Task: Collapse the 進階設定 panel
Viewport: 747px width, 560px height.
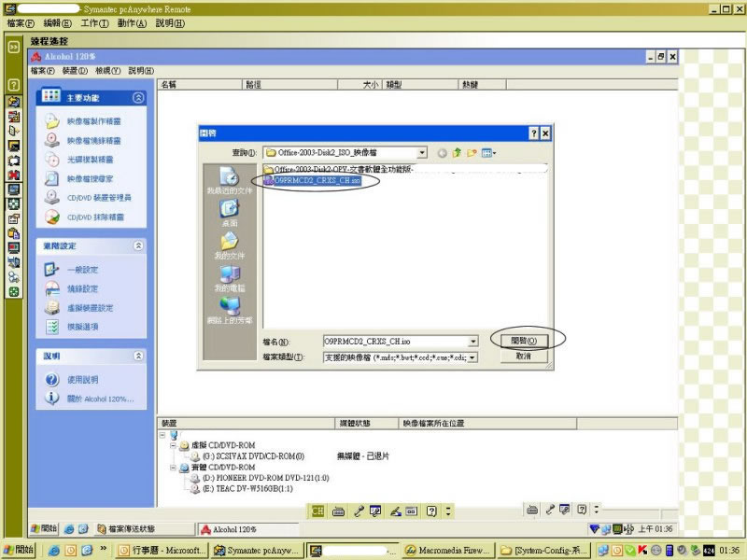Action: click(138, 245)
